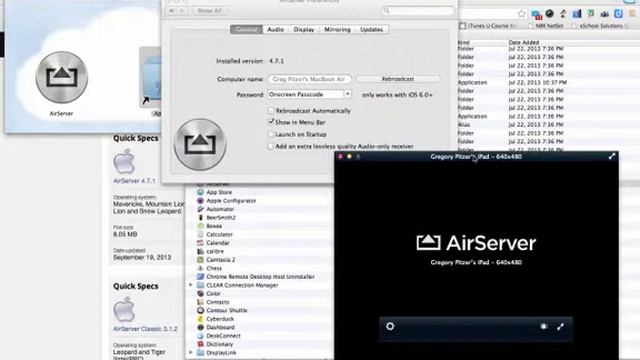Click the Camtasia 2 icon in the Finder list
Viewport: 640px width, 360px height.
click(200, 260)
